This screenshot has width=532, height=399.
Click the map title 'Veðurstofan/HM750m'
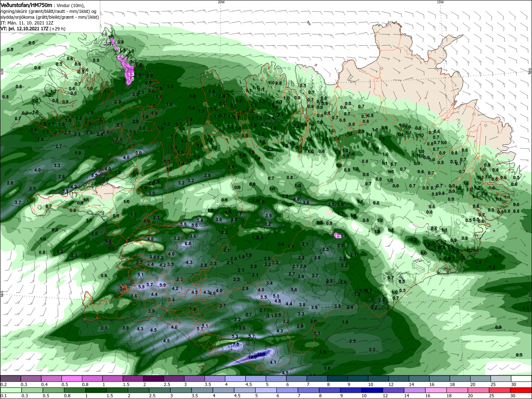click(x=26, y=5)
